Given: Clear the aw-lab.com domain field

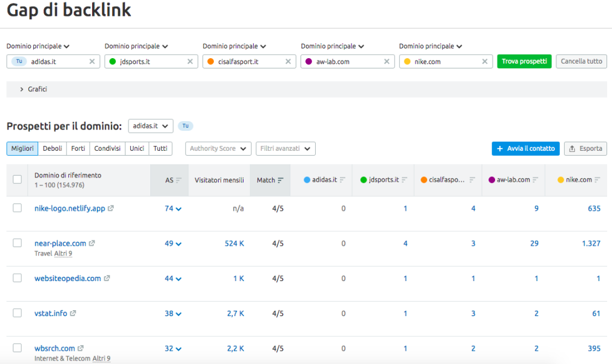Looking at the screenshot, I should 387,61.
